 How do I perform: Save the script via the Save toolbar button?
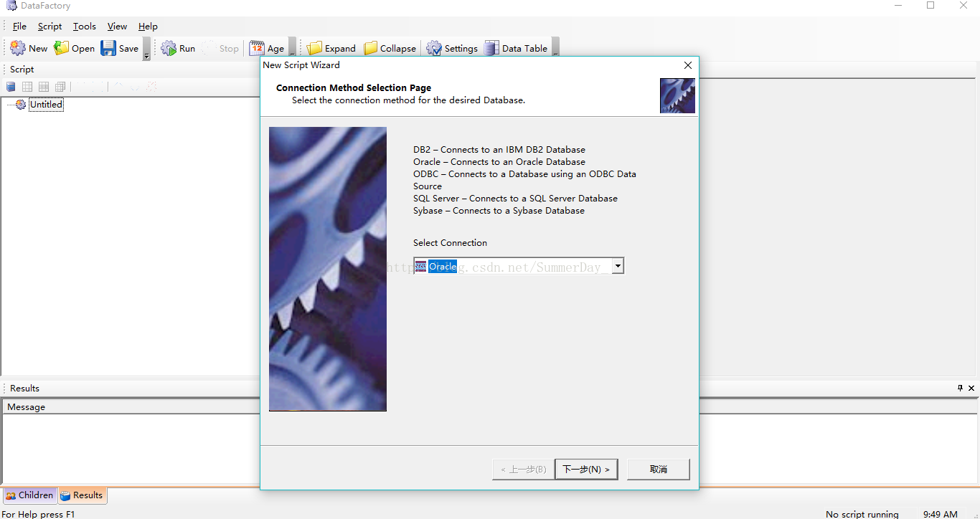tap(120, 48)
